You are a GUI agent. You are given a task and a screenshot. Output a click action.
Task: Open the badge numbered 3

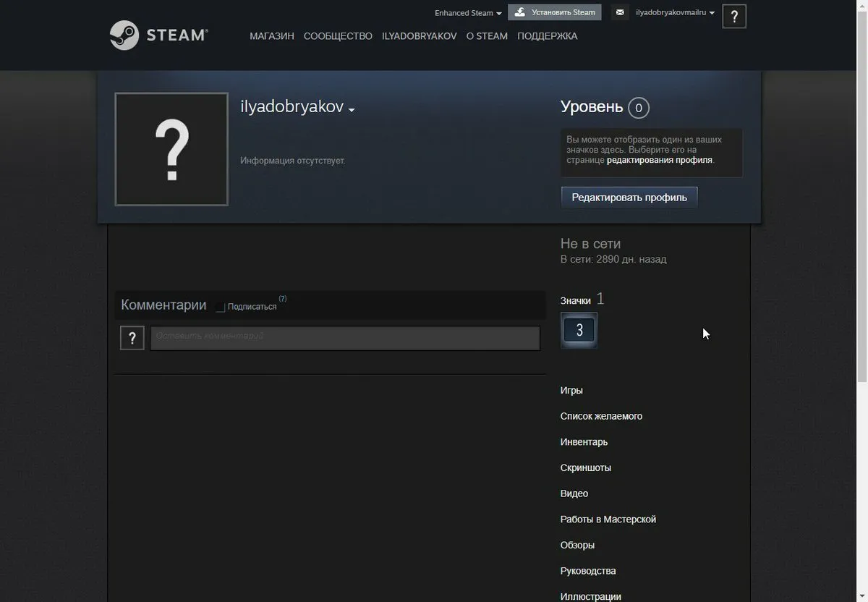point(579,331)
